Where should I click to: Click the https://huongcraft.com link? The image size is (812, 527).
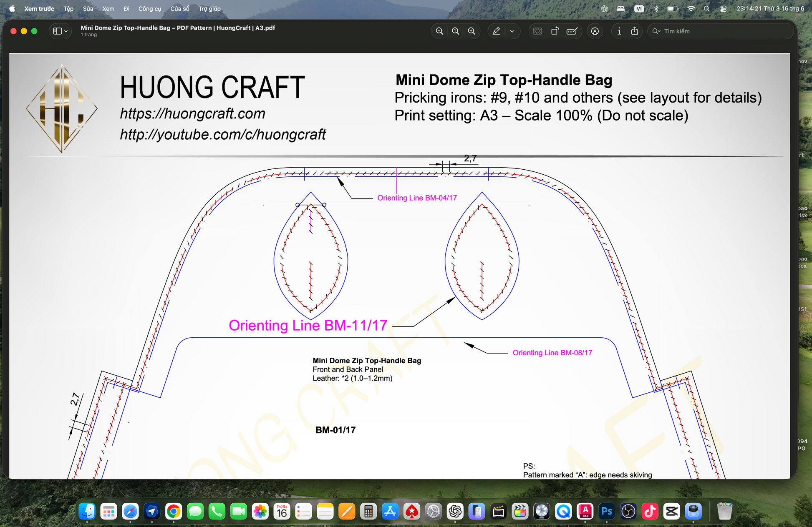[192, 114]
